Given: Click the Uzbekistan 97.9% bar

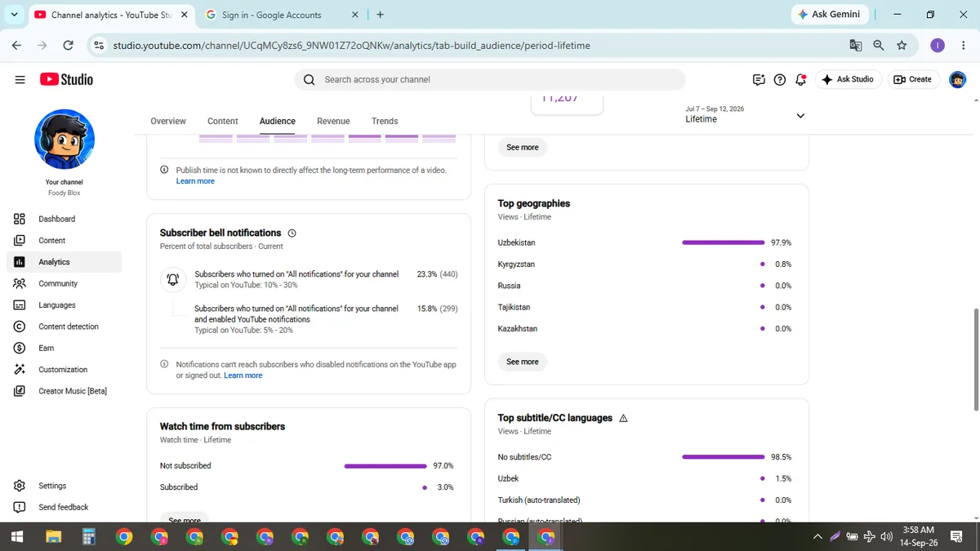Looking at the screenshot, I should (x=724, y=242).
